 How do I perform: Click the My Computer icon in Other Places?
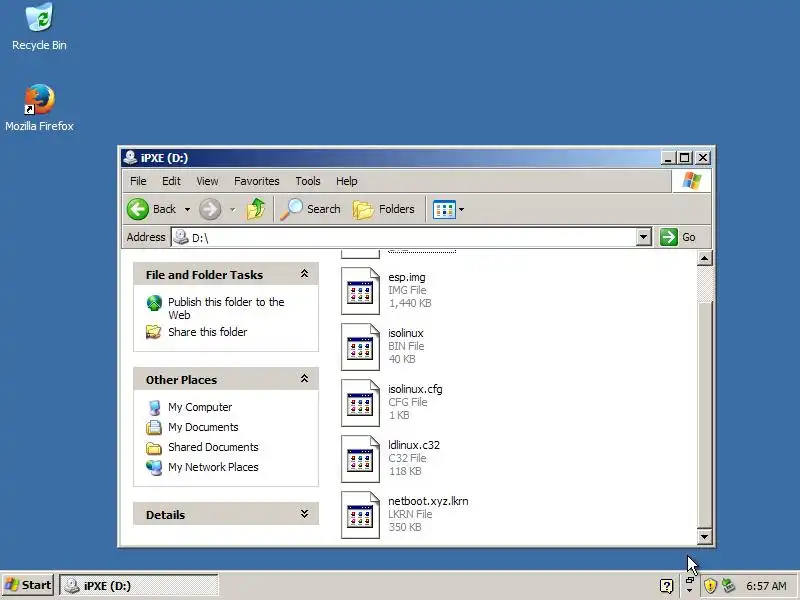point(154,407)
